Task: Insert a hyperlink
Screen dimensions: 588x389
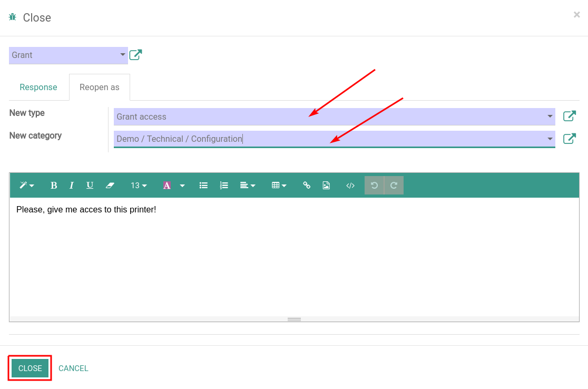Action: (307, 186)
